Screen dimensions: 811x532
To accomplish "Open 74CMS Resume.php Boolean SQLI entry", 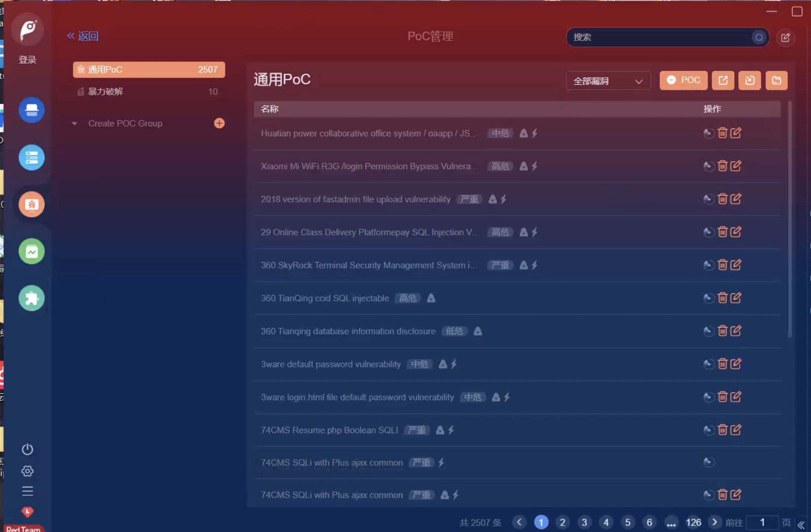I will click(329, 430).
